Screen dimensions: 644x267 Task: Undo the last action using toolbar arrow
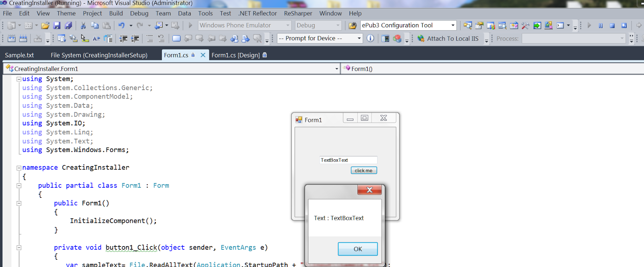pyautogui.click(x=122, y=25)
